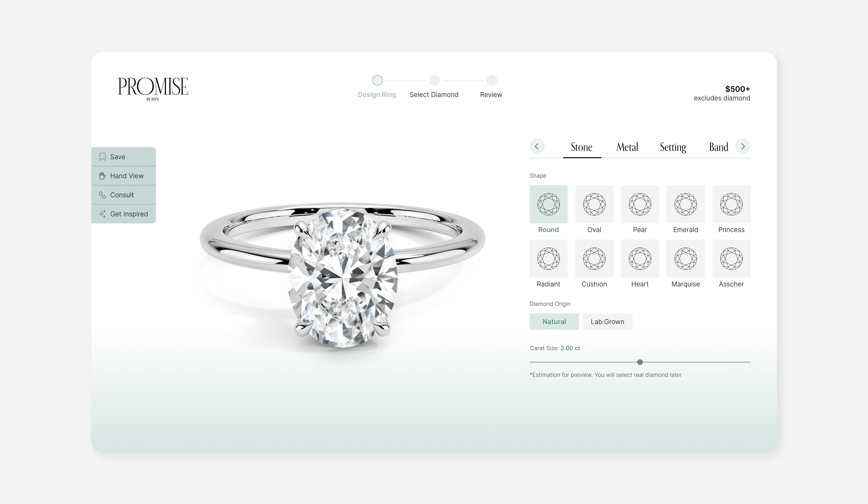Viewport: 868px width, 504px height.
Task: Select the Cushion shape icon
Action: click(594, 259)
